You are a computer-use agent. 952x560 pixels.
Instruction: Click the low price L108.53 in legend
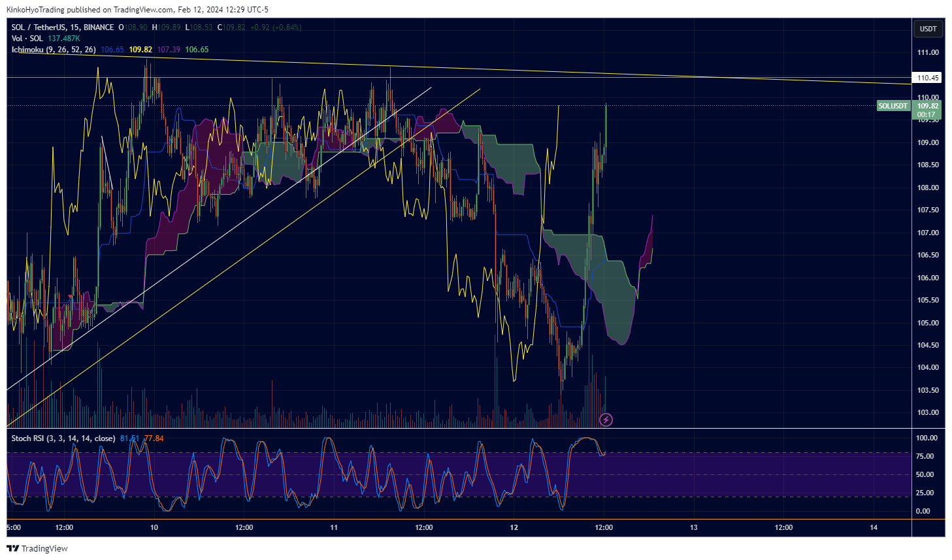click(x=199, y=27)
